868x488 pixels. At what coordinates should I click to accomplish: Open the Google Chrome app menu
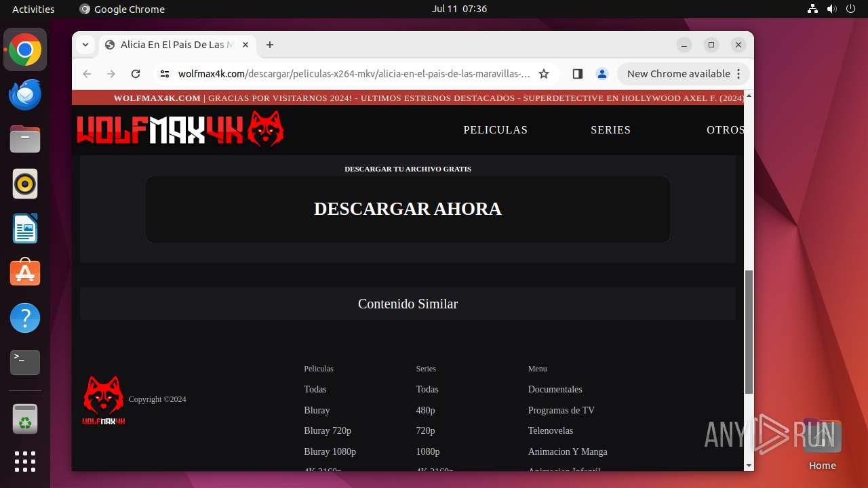click(x=122, y=9)
